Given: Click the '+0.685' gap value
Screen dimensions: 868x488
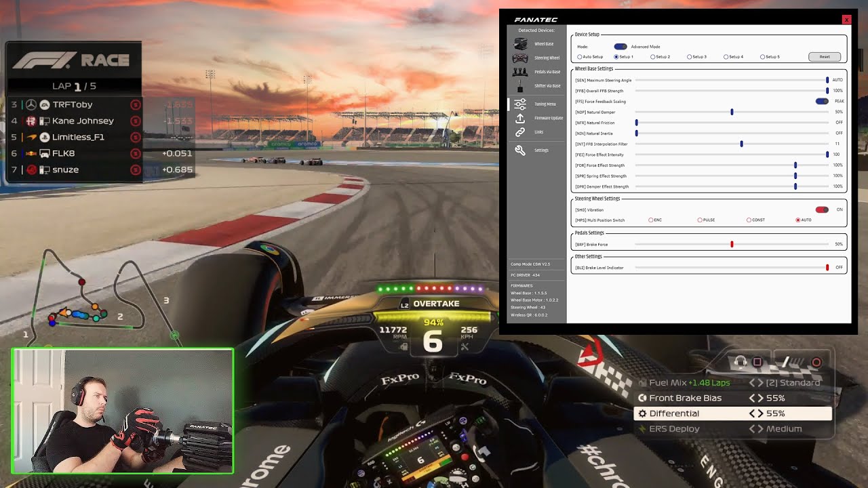Looking at the screenshot, I should tap(177, 169).
